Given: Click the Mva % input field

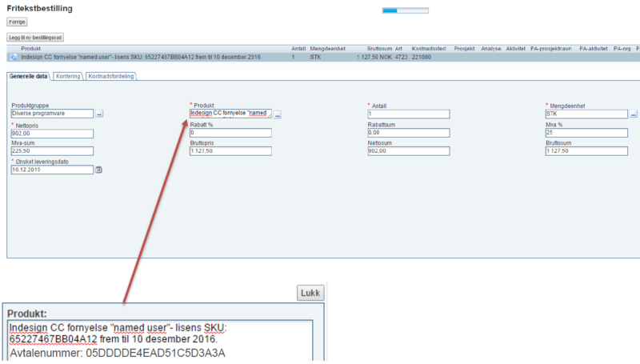Looking at the screenshot, I should pyautogui.click(x=586, y=133).
